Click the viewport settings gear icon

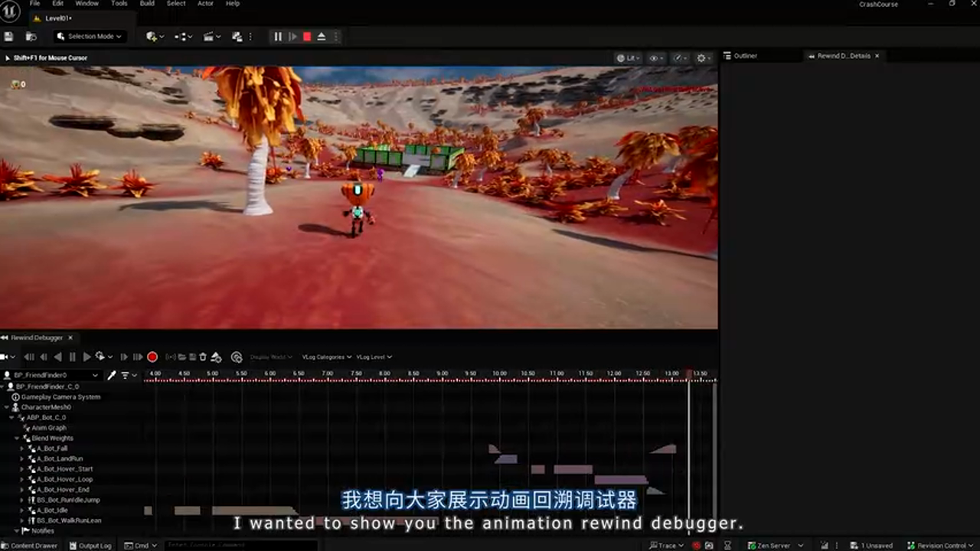(701, 57)
